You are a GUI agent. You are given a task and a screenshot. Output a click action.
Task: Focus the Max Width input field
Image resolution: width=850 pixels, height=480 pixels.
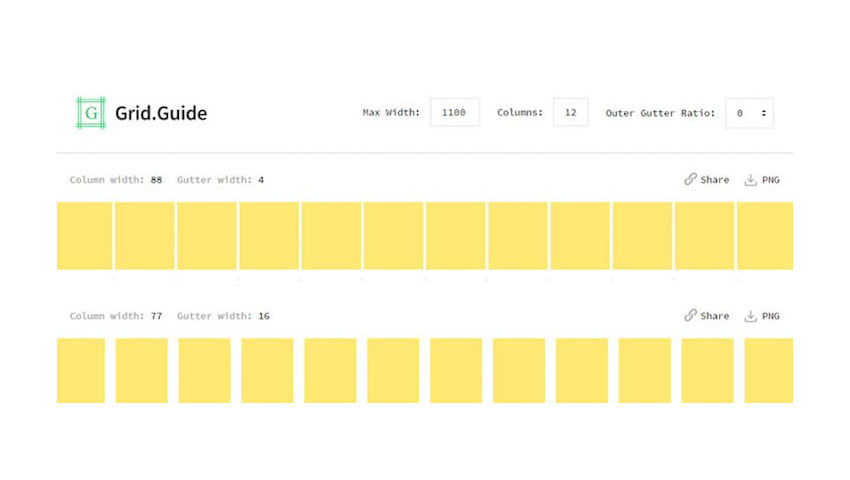coord(454,113)
